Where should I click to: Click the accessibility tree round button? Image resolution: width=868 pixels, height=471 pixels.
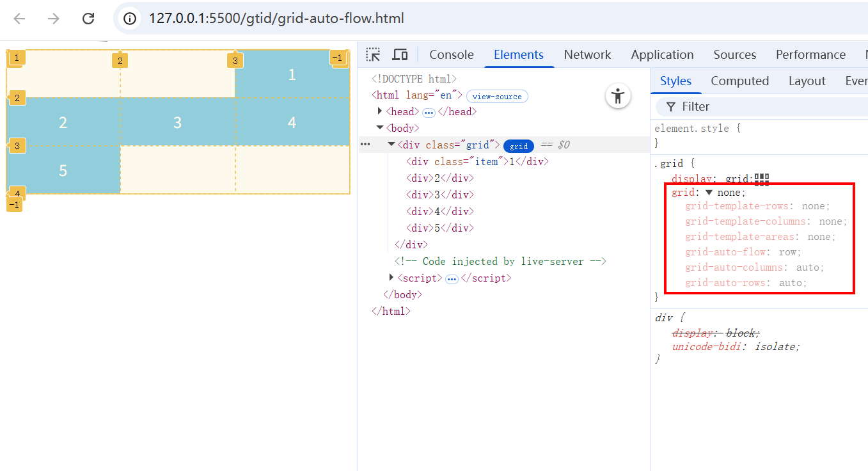click(x=618, y=97)
